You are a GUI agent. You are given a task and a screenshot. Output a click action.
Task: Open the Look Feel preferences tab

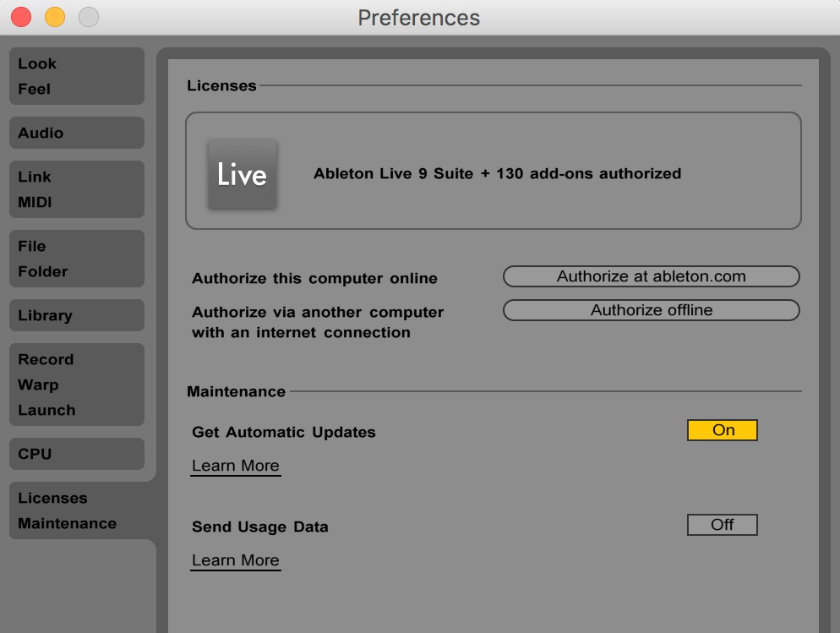pos(77,76)
